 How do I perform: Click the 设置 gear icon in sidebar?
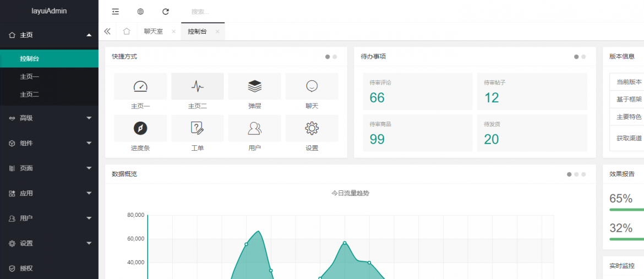pos(12,244)
